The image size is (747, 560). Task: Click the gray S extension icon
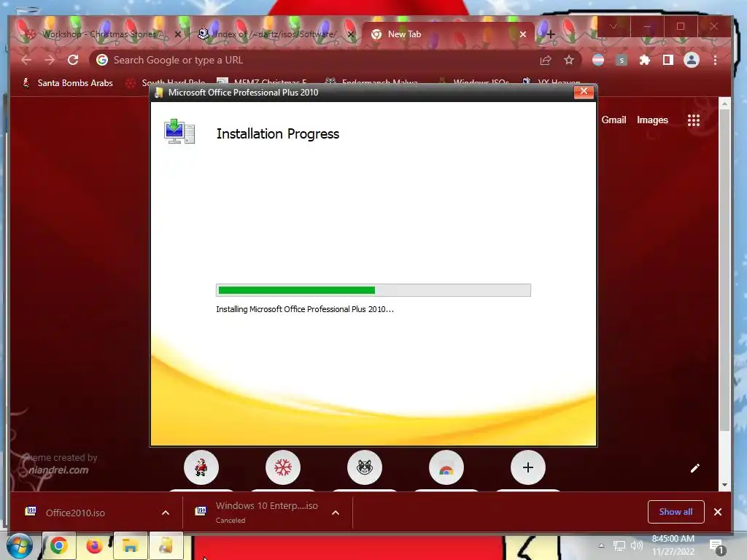622,60
